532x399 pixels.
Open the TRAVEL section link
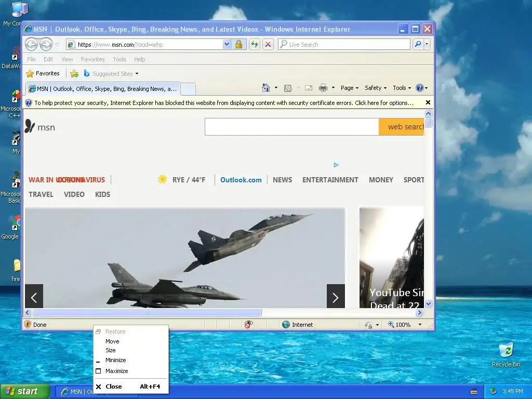click(41, 194)
